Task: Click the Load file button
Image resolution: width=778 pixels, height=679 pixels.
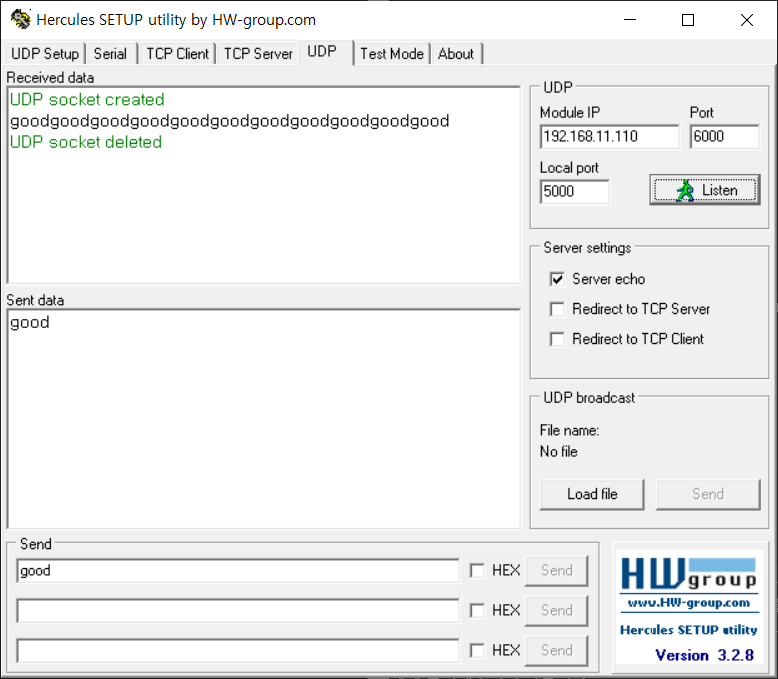Action: (592, 494)
